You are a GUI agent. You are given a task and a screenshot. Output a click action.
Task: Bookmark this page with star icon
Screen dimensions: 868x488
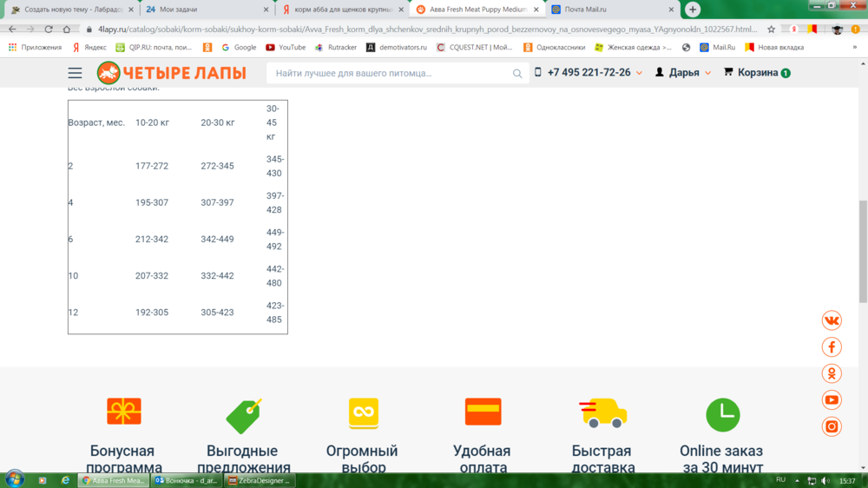[771, 29]
